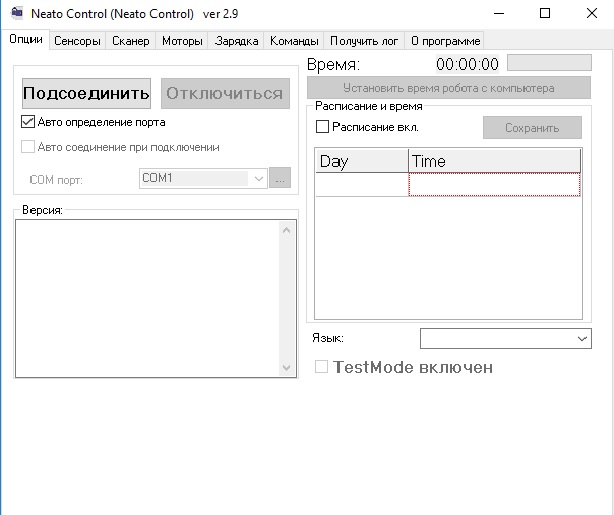Select the empty Day cell in first row
The width and height of the screenshot is (614, 515).
tap(361, 184)
